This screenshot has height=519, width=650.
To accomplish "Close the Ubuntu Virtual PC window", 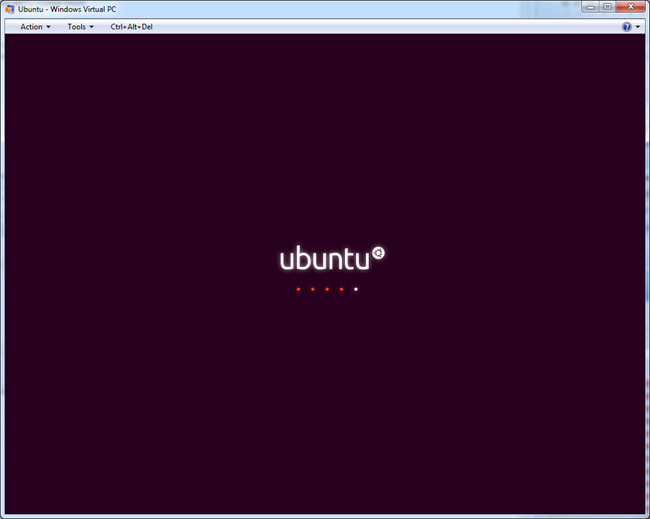I will point(630,7).
